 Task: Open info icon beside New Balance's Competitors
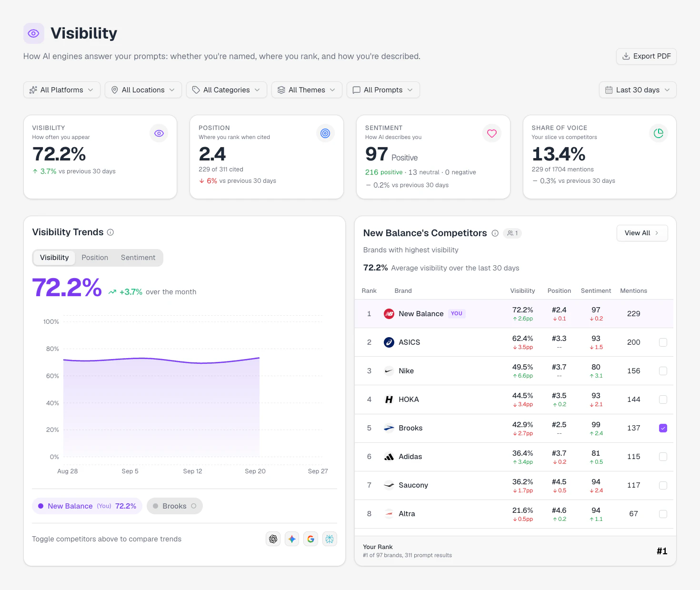(x=495, y=233)
